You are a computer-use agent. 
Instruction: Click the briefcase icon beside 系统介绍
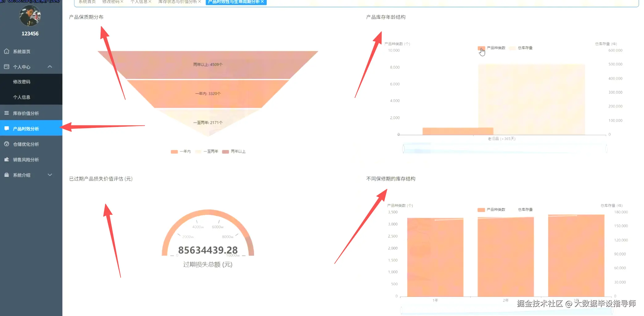(6, 175)
